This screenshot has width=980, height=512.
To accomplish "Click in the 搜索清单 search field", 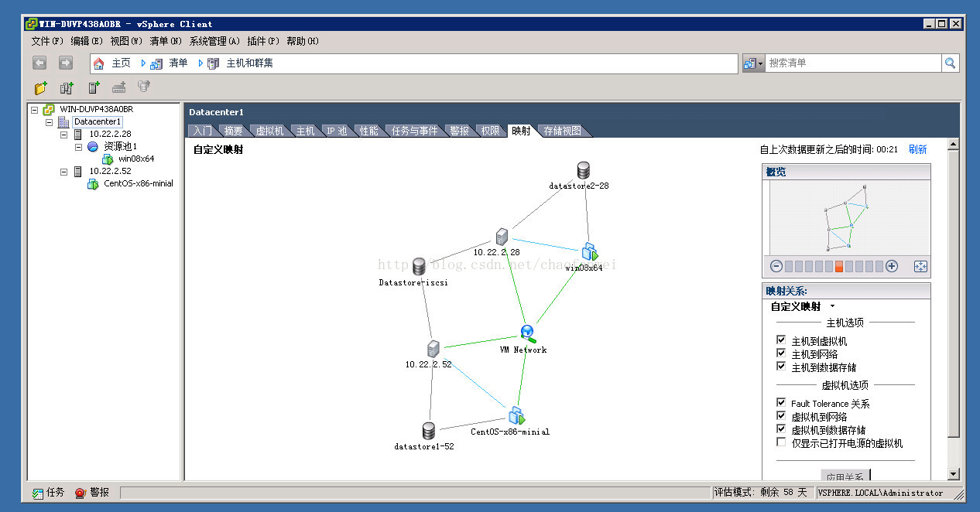I will coord(853,63).
